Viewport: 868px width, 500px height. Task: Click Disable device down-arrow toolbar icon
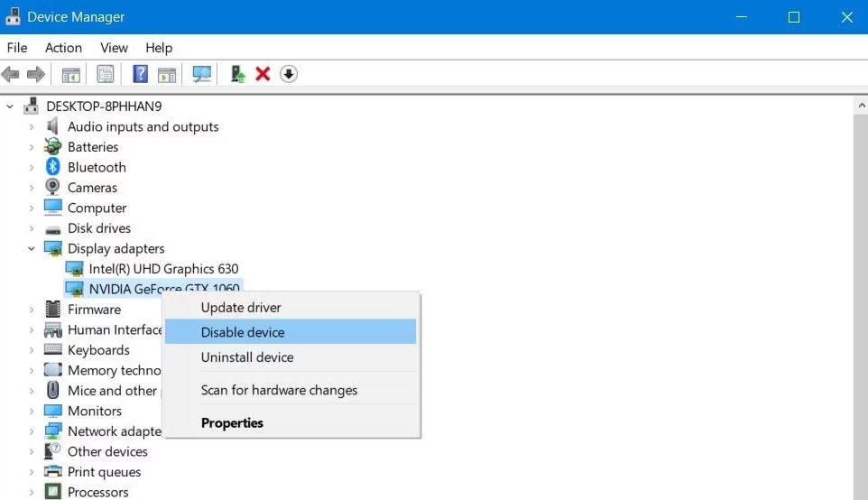click(x=289, y=74)
